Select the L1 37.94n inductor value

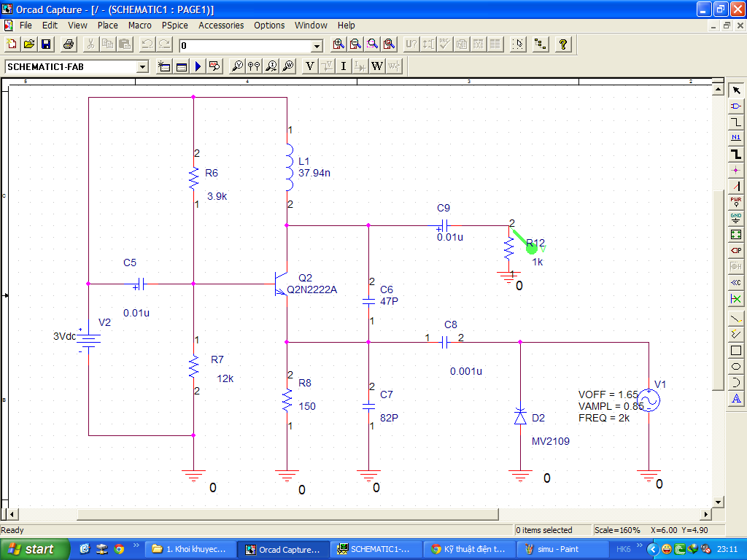(x=314, y=173)
